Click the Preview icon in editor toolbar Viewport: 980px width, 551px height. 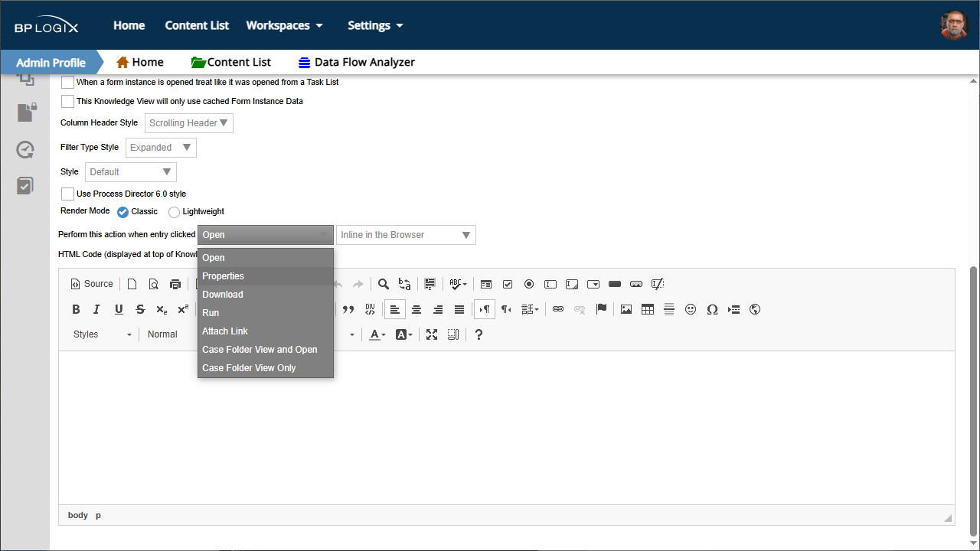point(154,284)
